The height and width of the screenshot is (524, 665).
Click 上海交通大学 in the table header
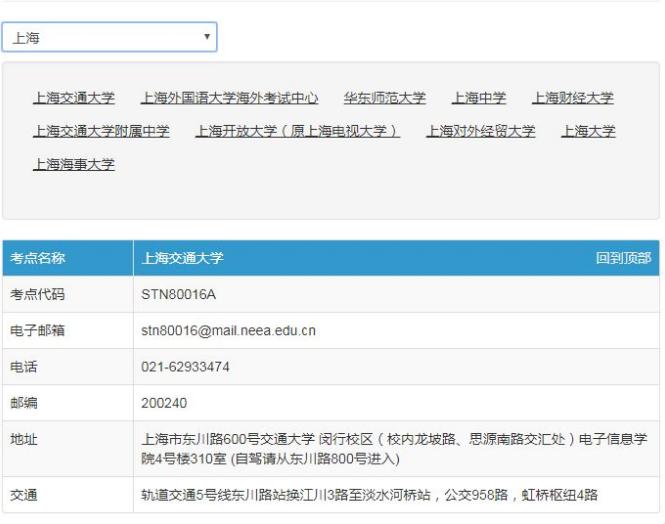[x=182, y=258]
